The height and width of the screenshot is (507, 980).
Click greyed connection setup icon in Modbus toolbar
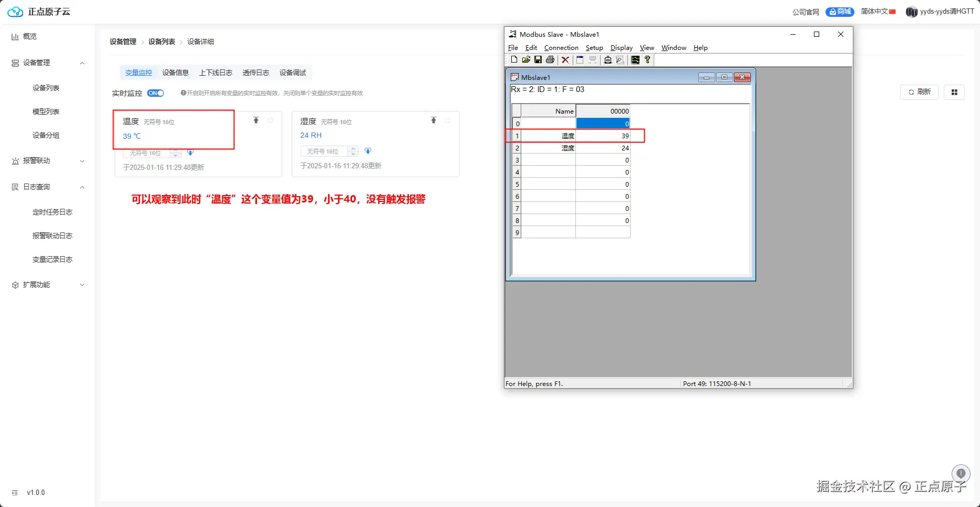[593, 59]
